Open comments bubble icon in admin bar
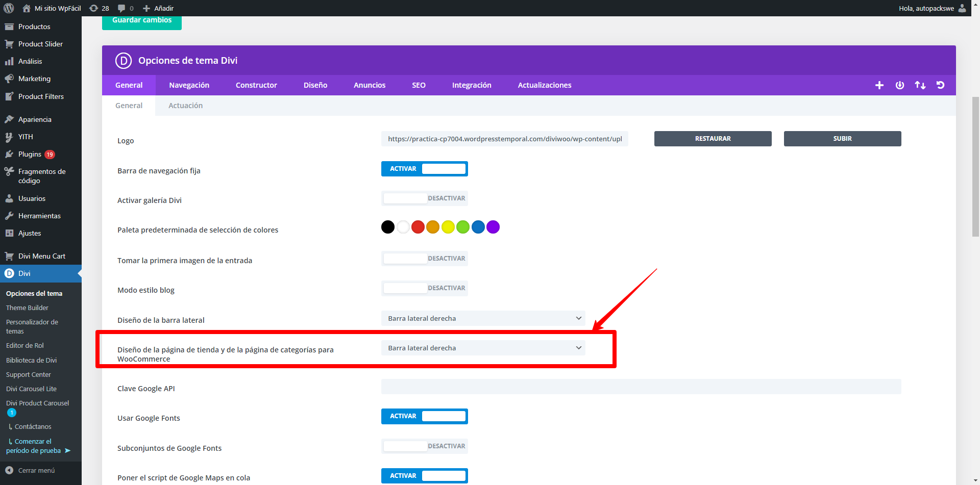The width and height of the screenshot is (980, 485). pyautogui.click(x=126, y=8)
